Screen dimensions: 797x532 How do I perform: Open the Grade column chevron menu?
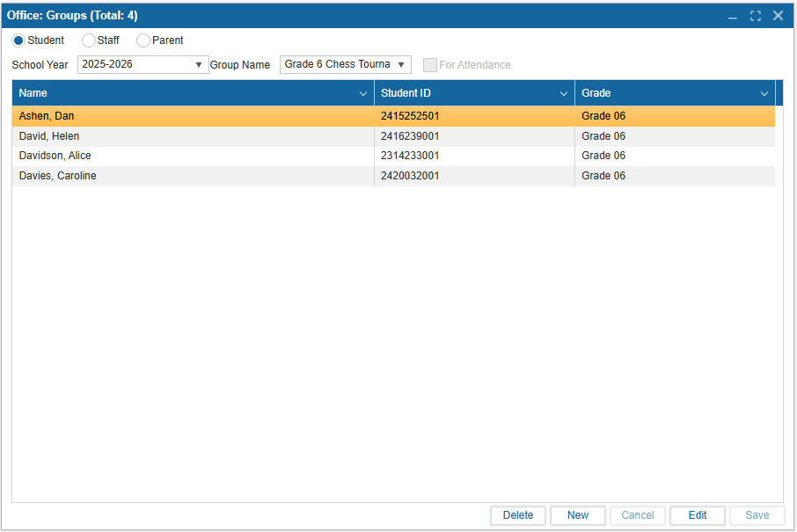click(764, 93)
